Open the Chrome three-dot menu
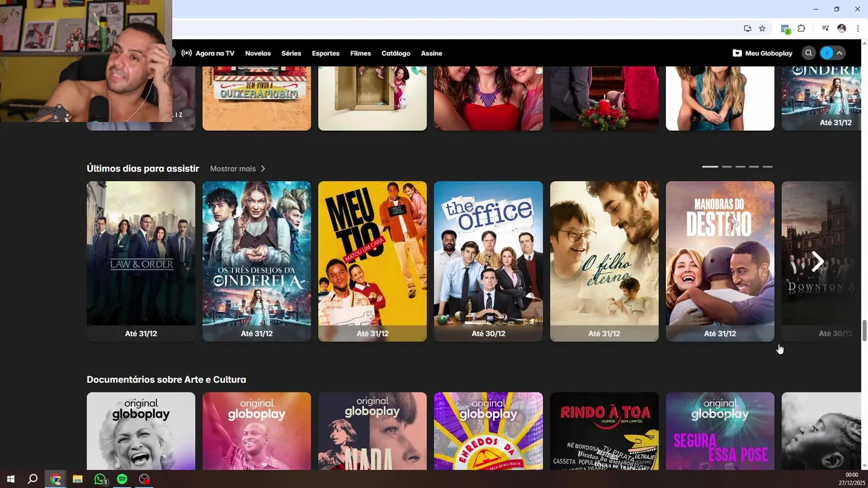868x488 pixels. [x=858, y=28]
